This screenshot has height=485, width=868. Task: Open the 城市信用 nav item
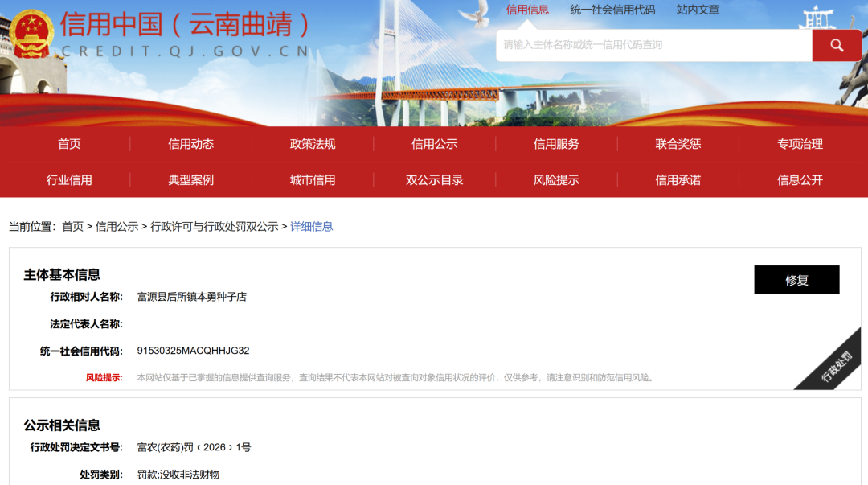[x=313, y=180]
